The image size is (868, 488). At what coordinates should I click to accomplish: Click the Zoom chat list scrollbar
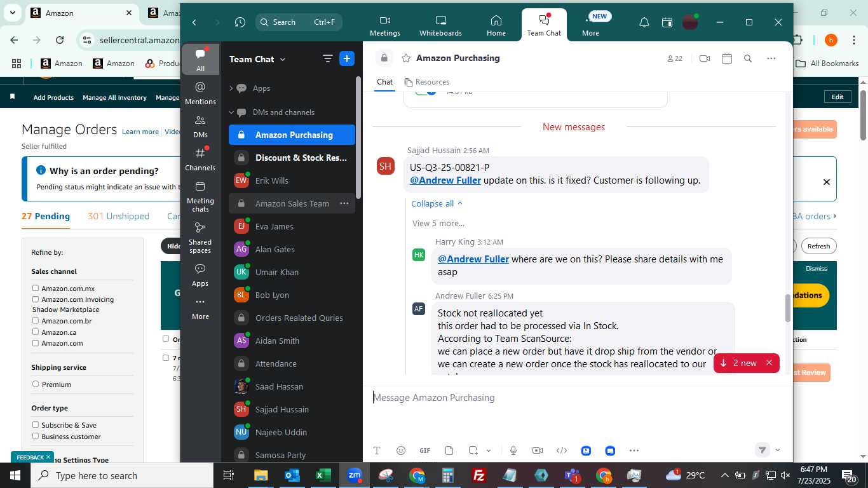click(358, 137)
